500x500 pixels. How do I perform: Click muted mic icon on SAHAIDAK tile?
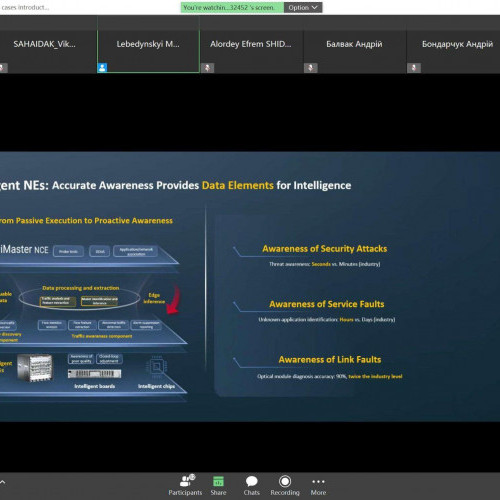tap(3, 68)
